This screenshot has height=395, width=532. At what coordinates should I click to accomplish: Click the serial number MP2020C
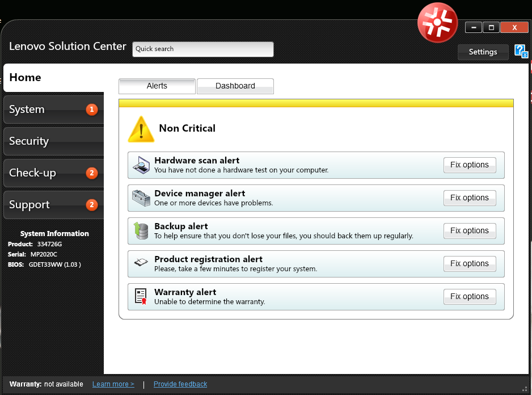tap(44, 254)
